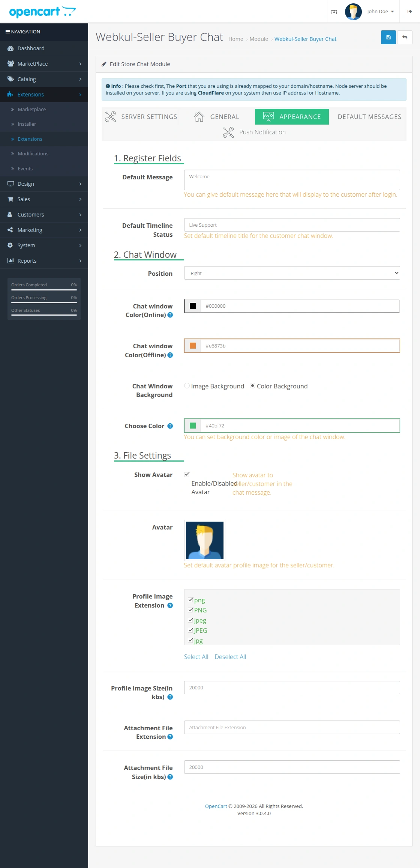Uncheck the lowercase jpeg extension

coord(190,620)
